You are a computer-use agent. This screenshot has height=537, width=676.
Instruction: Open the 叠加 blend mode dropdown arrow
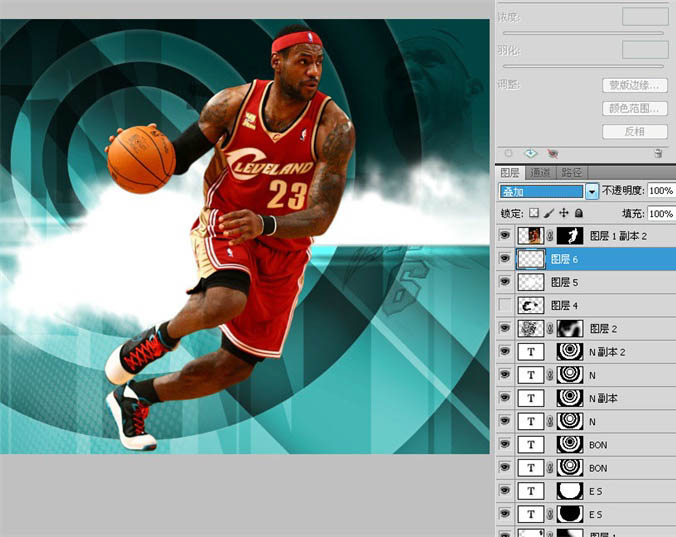click(592, 191)
